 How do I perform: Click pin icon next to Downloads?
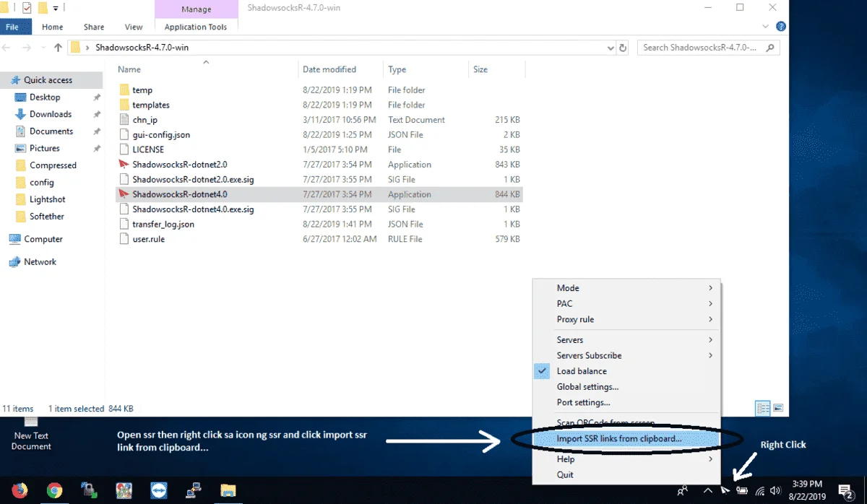tap(97, 114)
